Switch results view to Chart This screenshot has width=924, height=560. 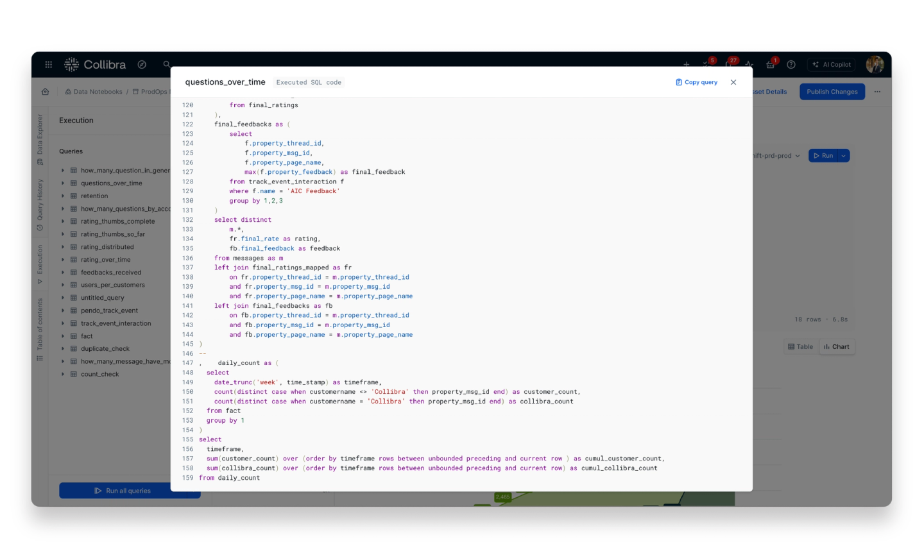coord(837,347)
